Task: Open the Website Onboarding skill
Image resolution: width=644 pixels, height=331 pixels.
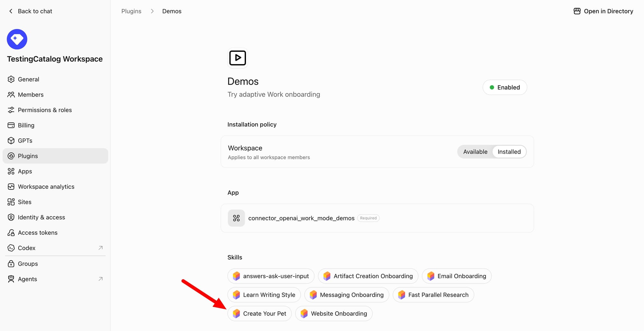Action: (x=334, y=314)
